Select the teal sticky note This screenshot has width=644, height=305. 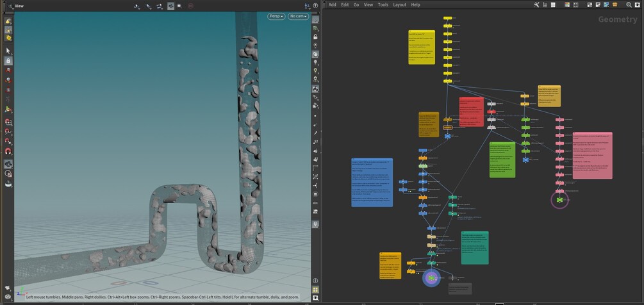click(x=475, y=247)
